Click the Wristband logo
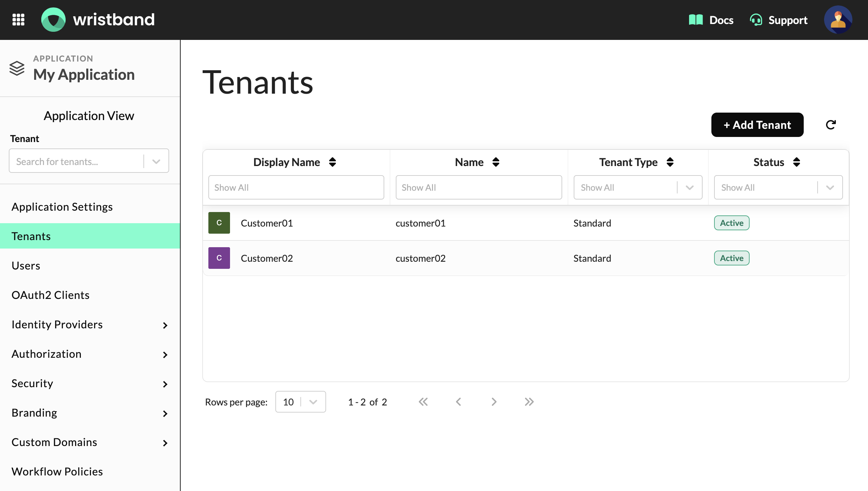 click(x=98, y=20)
